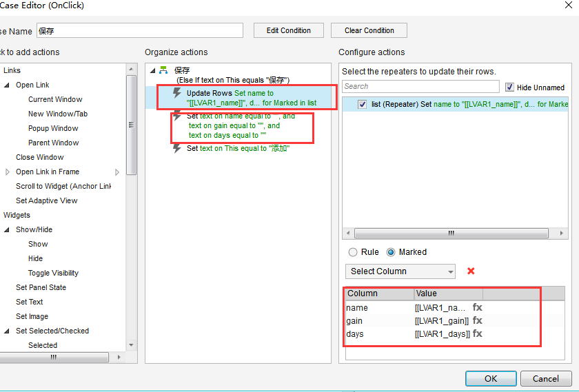Collapse the Show/Hide tree group
The width and height of the screenshot is (579, 392).
[7, 229]
